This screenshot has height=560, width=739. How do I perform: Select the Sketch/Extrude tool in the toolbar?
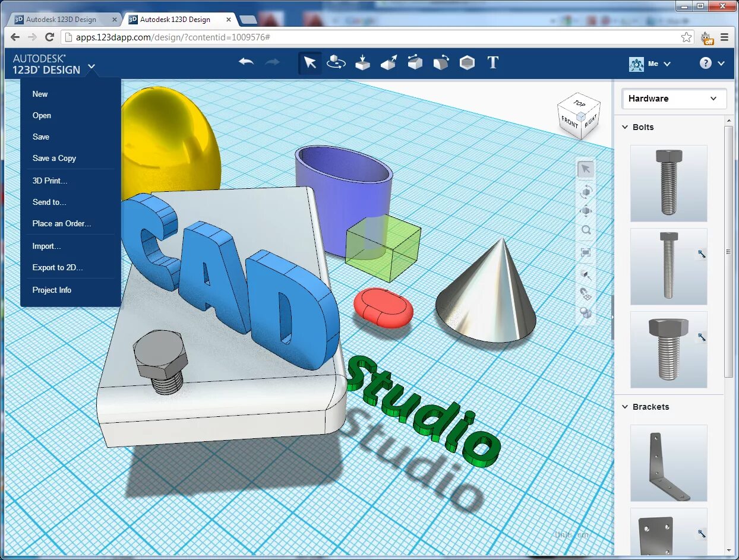(x=389, y=62)
